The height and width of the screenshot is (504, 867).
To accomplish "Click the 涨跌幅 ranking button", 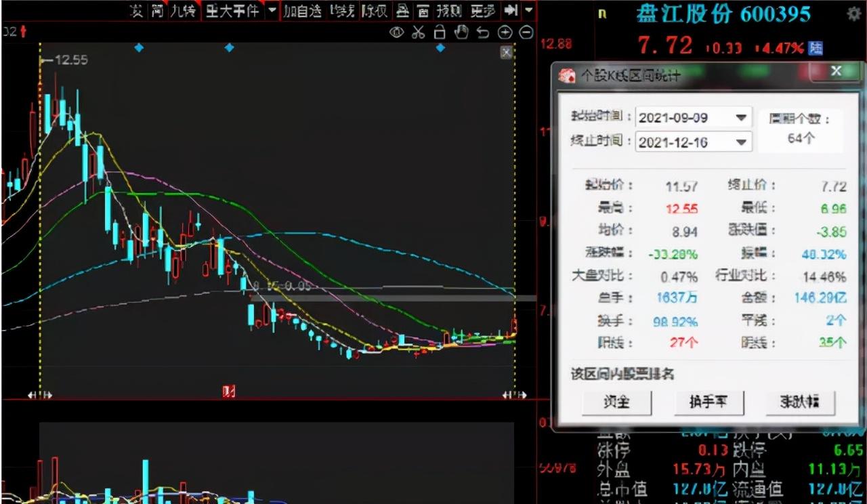I will coord(800,402).
